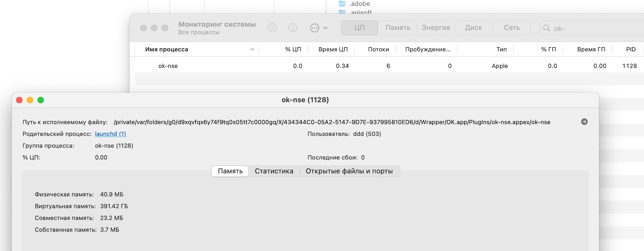Select Память tab in ok-nse info window
This screenshot has width=644, height=251.
point(230,171)
